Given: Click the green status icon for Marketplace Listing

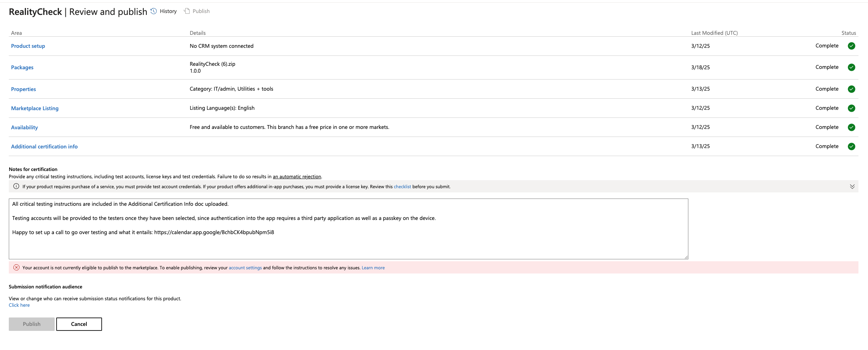Looking at the screenshot, I should click(x=851, y=108).
